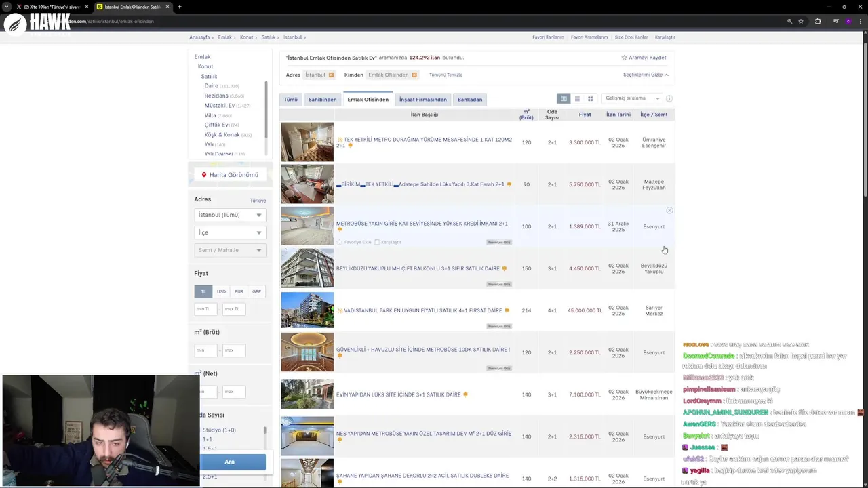Select GBP currency toggle

coord(256,291)
